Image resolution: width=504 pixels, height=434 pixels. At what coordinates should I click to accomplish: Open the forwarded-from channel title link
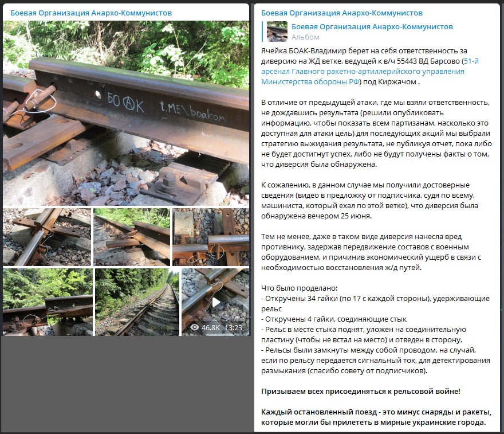(372, 27)
